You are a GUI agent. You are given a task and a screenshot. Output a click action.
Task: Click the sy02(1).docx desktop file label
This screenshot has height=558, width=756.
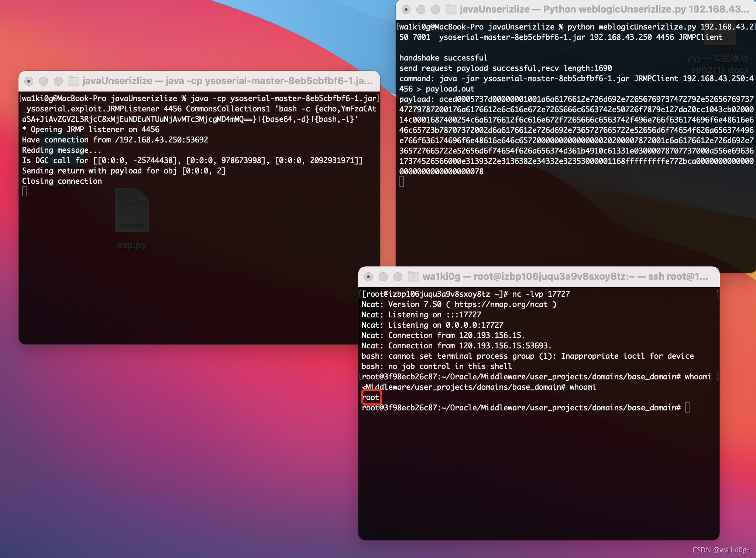(x=720, y=70)
